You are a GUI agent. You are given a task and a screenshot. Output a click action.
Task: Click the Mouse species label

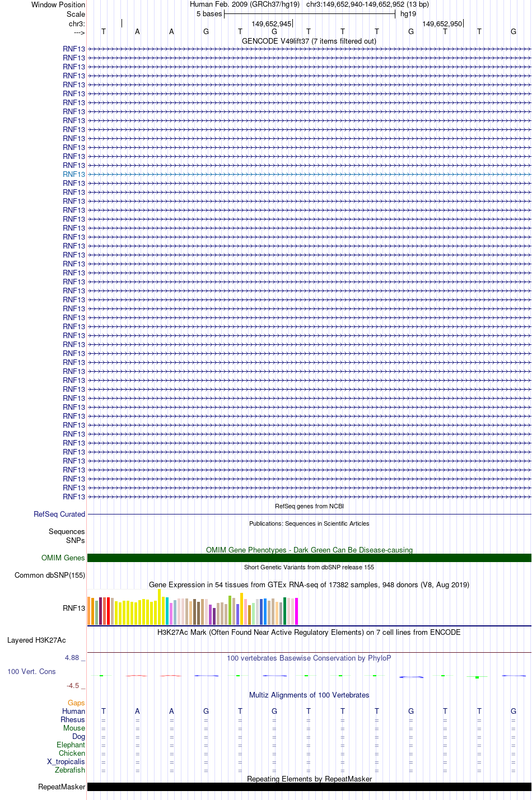click(x=74, y=728)
